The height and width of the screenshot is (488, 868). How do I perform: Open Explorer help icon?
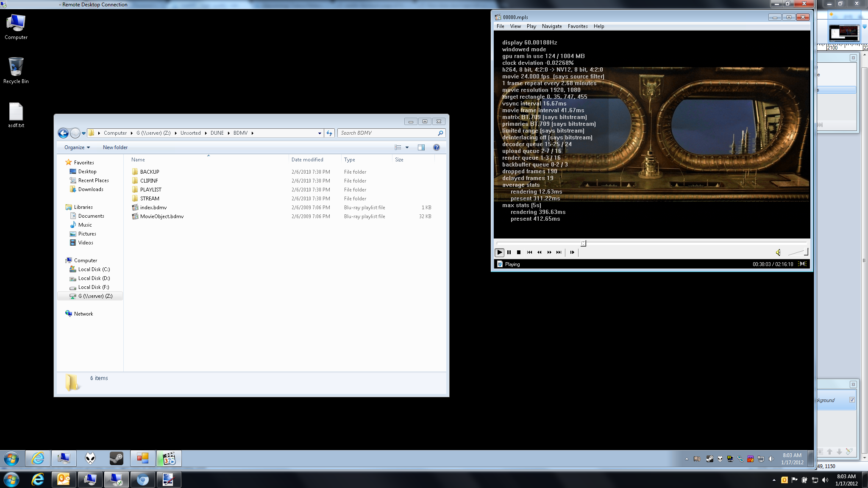pos(436,147)
